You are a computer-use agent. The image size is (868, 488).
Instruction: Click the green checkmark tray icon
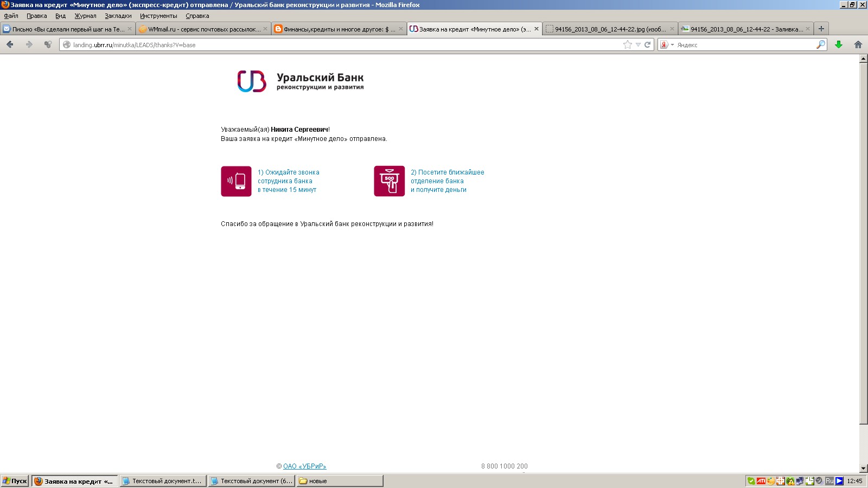[x=751, y=481]
